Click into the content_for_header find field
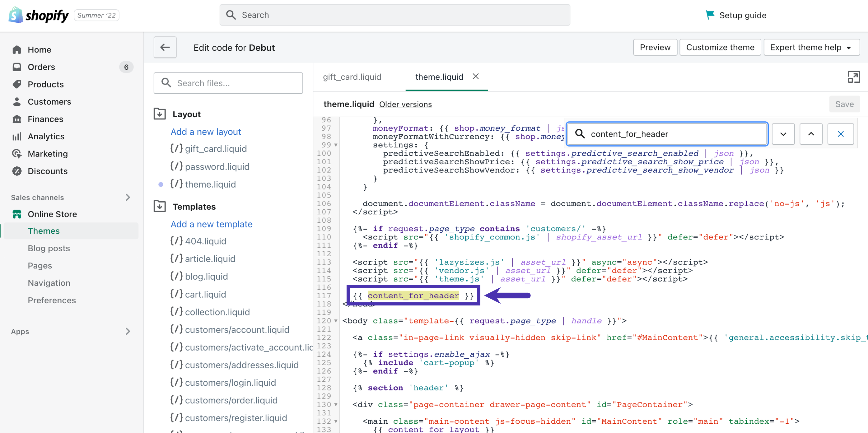 pyautogui.click(x=667, y=134)
